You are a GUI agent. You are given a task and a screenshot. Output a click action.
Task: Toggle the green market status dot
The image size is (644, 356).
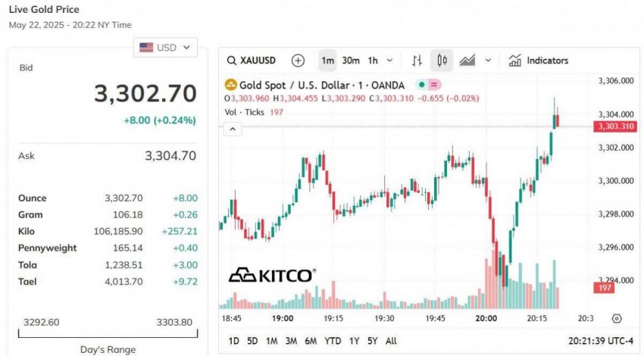[420, 85]
